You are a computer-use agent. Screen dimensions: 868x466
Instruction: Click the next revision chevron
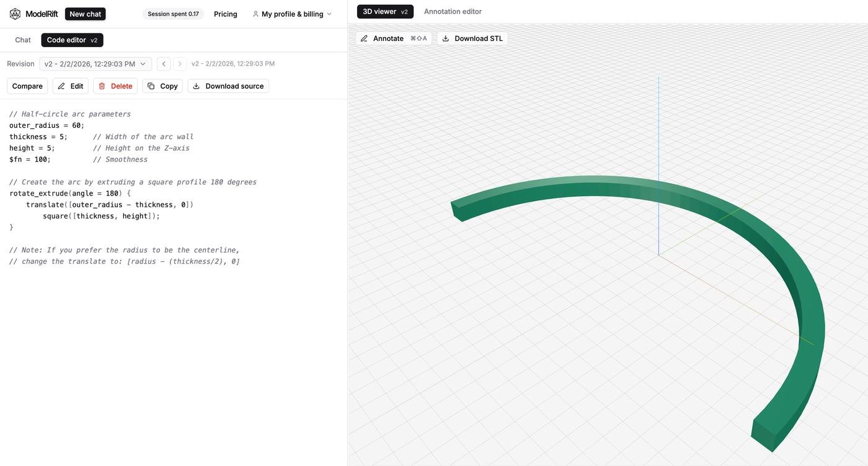[x=180, y=63]
